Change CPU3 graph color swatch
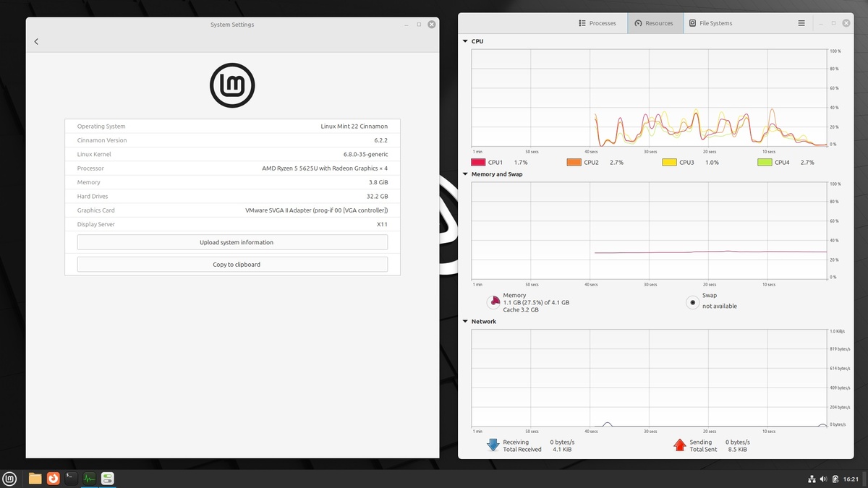Viewport: 868px width, 488px height. click(669, 163)
